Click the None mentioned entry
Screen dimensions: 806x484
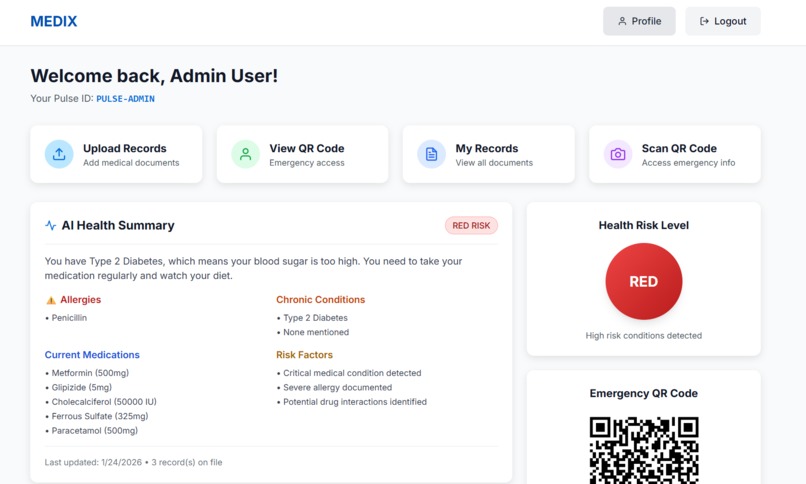pyautogui.click(x=316, y=332)
